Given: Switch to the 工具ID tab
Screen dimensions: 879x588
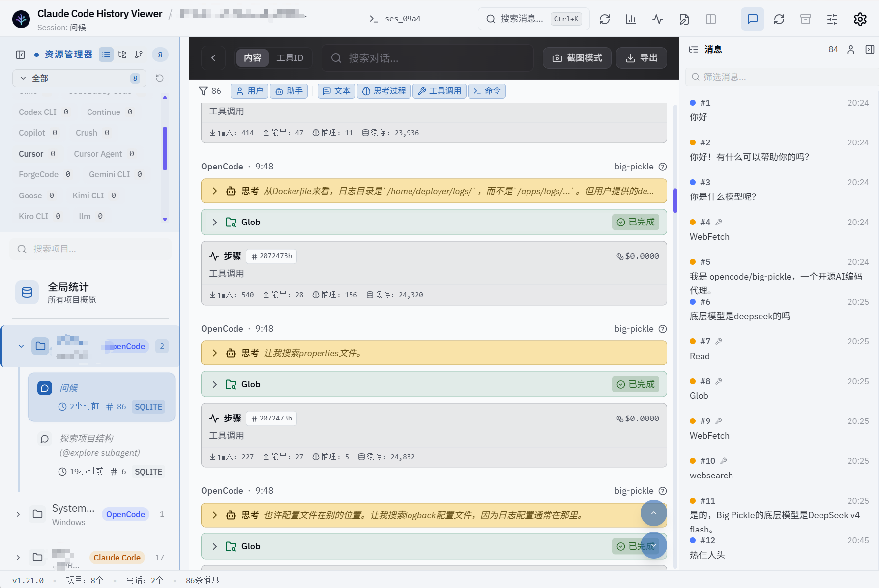Looking at the screenshot, I should pos(290,58).
